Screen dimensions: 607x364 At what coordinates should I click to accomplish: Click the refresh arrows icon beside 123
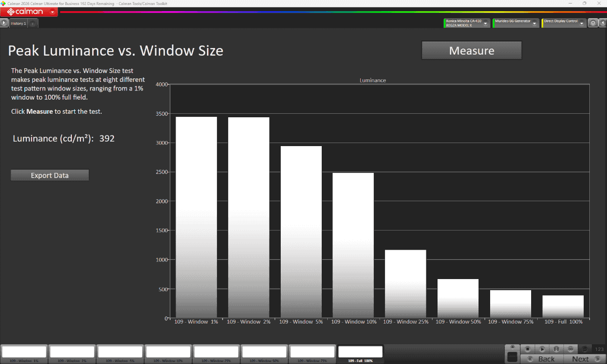tap(585, 349)
